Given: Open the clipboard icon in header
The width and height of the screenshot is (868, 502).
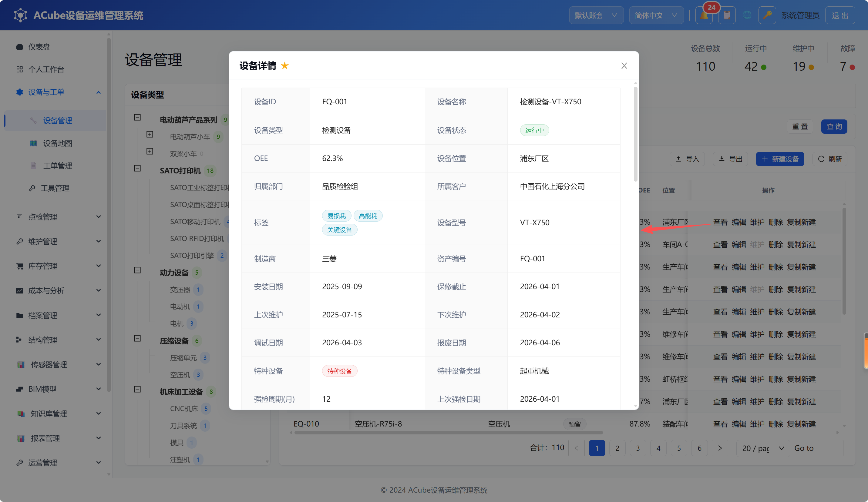Looking at the screenshot, I should [727, 15].
